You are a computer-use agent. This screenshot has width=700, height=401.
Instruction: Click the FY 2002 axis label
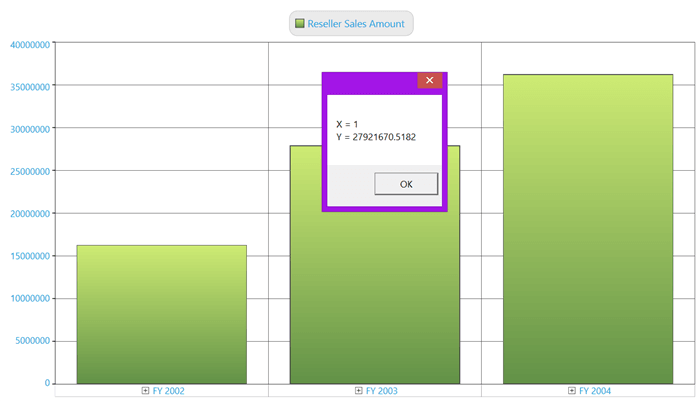point(168,391)
